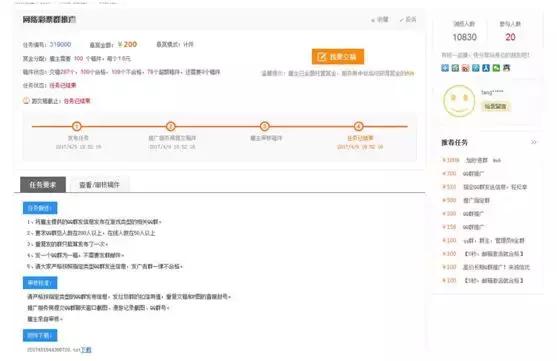Click the 网络彩票群推广 page title
This screenshot has width=557, height=361.
[x=49, y=20]
